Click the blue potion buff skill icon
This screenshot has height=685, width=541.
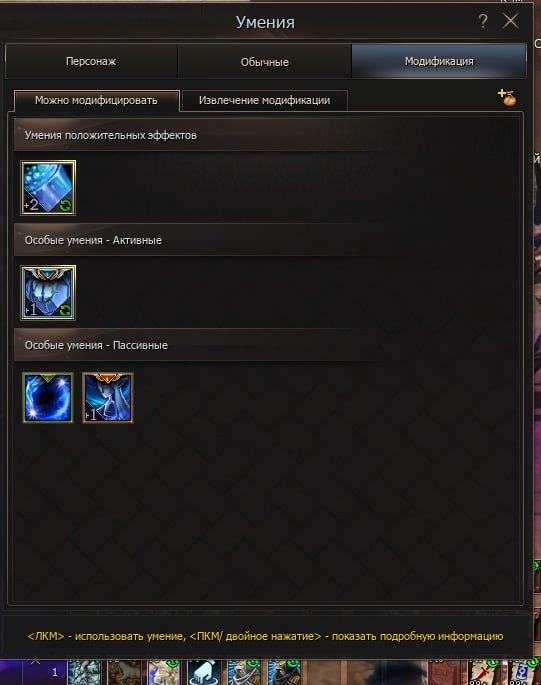48,187
